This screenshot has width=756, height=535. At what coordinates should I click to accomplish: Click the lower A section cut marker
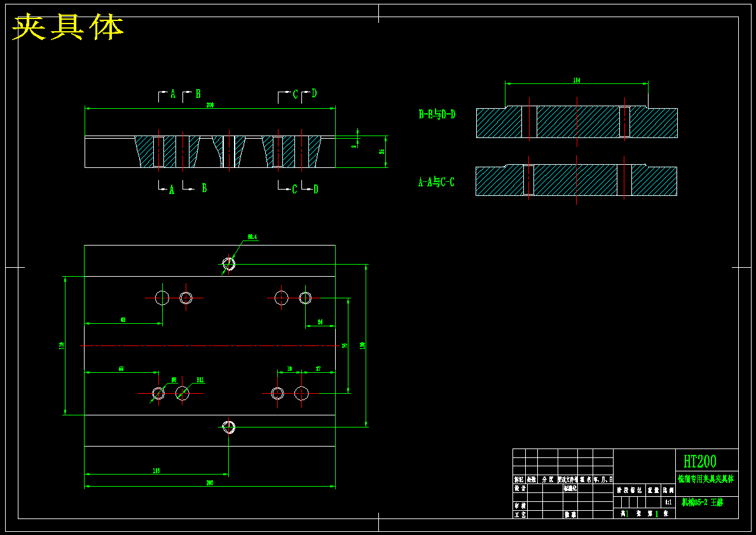[x=171, y=190]
